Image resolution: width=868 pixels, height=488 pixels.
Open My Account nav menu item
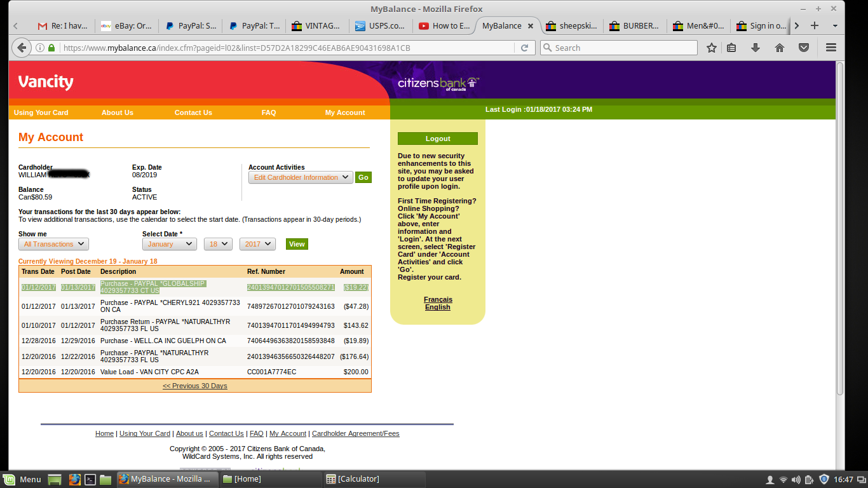345,112
